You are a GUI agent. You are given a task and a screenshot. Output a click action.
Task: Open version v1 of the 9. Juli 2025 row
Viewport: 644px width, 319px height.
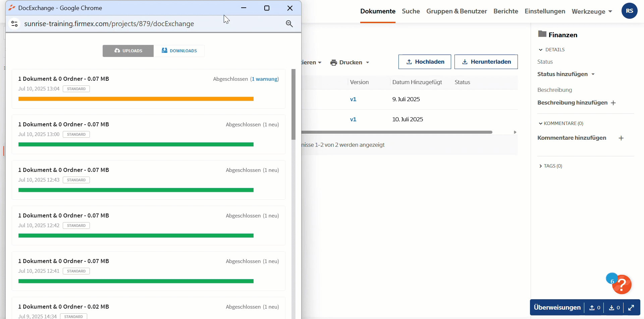tap(353, 99)
